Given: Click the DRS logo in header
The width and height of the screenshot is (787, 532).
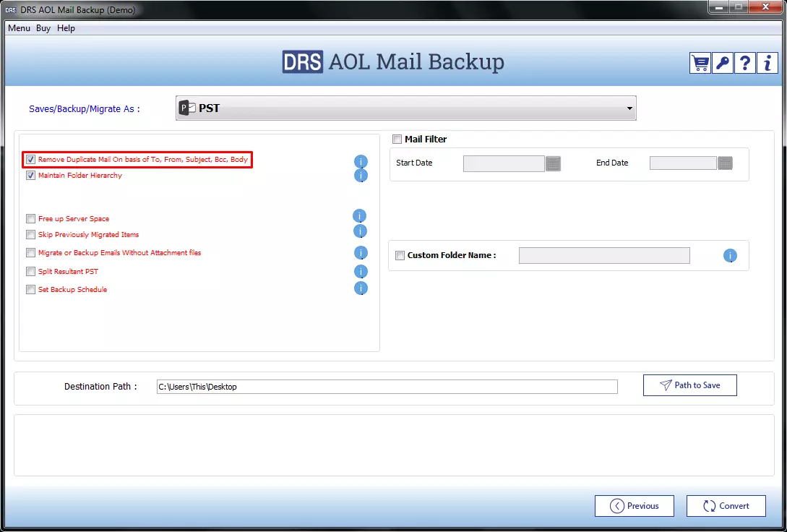Looking at the screenshot, I should pyautogui.click(x=303, y=62).
